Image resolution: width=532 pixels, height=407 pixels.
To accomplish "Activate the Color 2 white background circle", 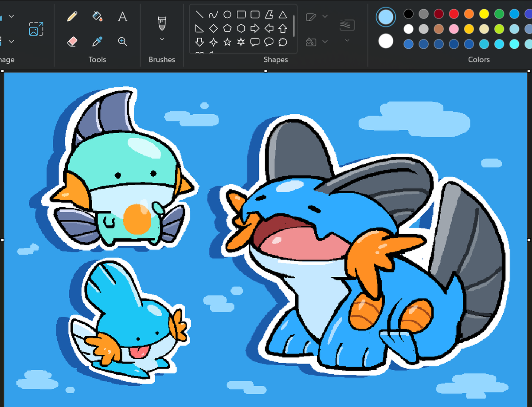I will coord(386,41).
